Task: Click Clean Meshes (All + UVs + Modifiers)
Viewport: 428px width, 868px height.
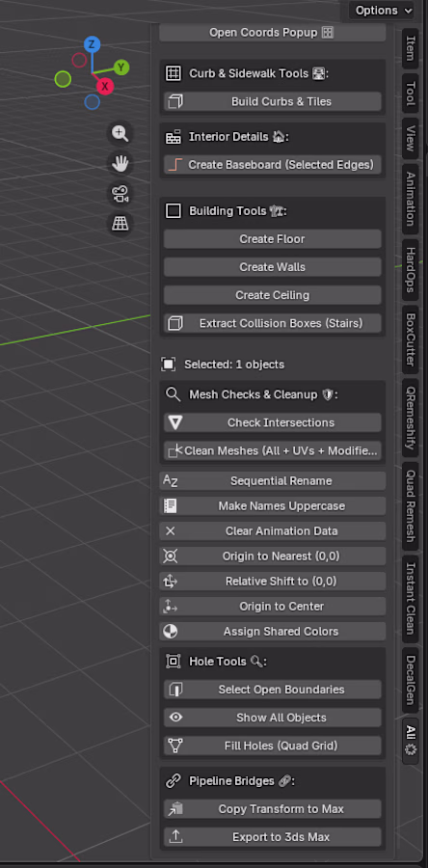Action: [272, 450]
